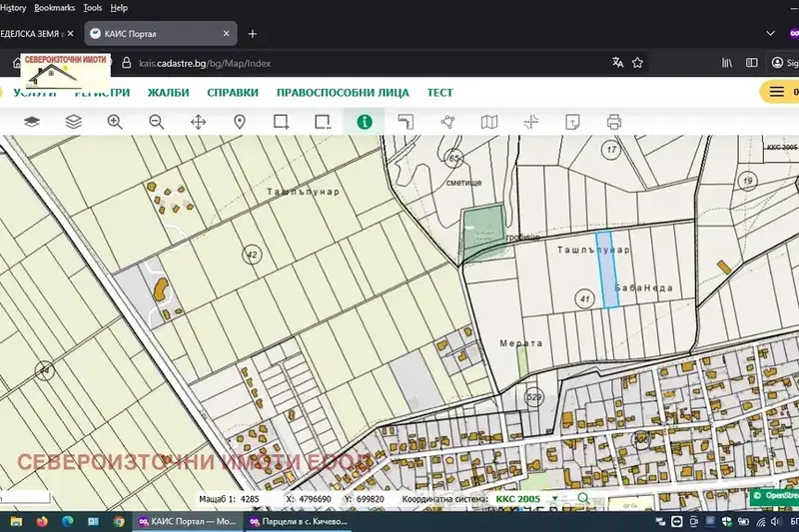Open the ТЕСТ menu item

click(x=439, y=93)
